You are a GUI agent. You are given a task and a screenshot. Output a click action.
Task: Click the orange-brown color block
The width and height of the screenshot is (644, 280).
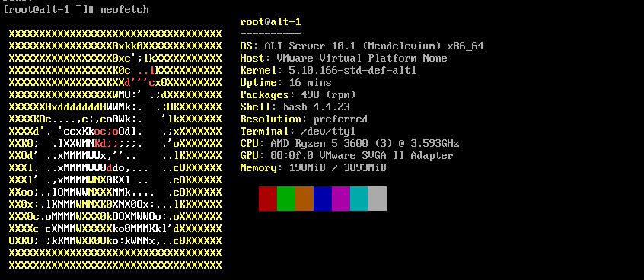304,199
